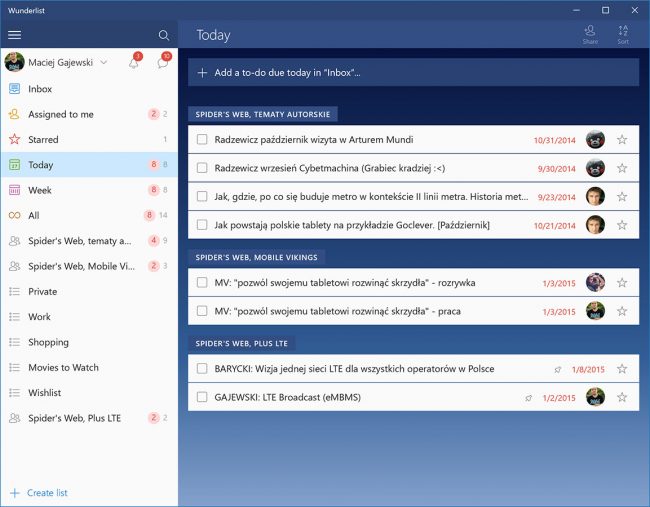Click assignee avatar on polskie tablety task

pyautogui.click(x=595, y=225)
